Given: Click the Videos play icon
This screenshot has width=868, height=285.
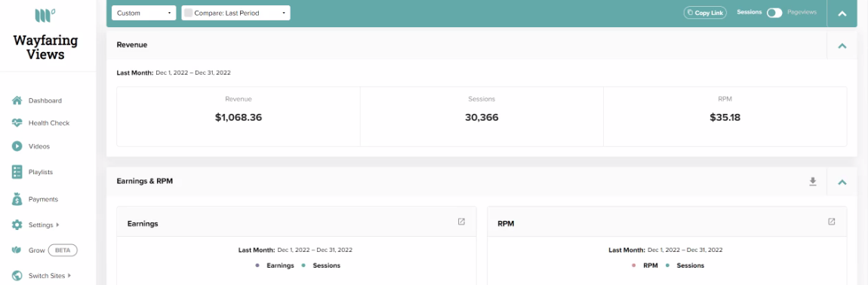Looking at the screenshot, I should (17, 146).
